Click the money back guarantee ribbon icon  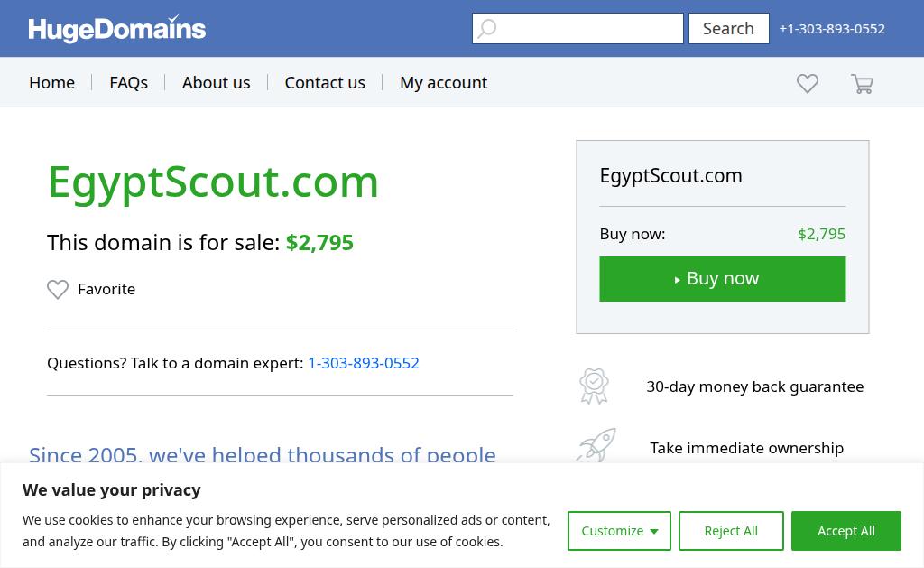pos(594,386)
